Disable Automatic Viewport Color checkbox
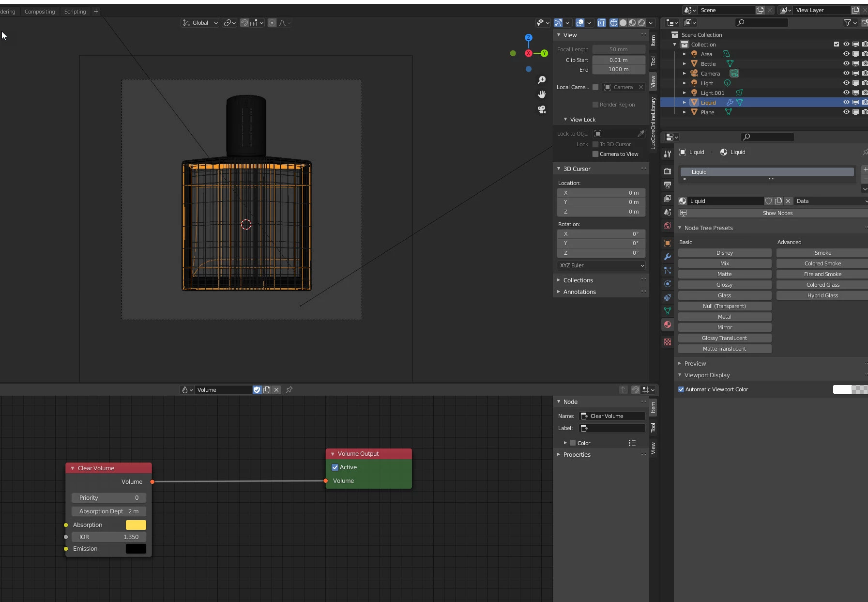868x602 pixels. (x=681, y=389)
